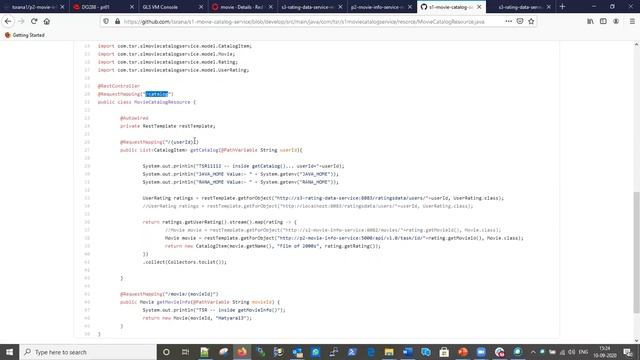Bookmark this page with the star
The width and height of the screenshot is (640, 360).
click(x=531, y=21)
